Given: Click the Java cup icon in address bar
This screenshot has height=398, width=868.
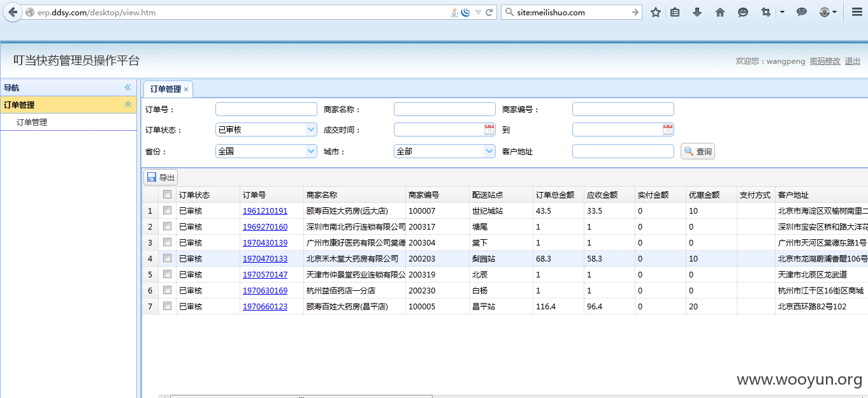Looking at the screenshot, I should coord(454,12).
